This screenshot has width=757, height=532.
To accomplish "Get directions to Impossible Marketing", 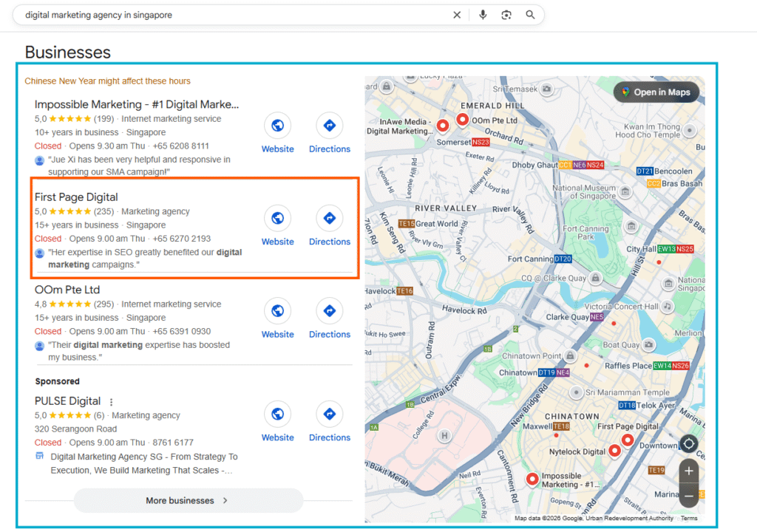I will 329,126.
